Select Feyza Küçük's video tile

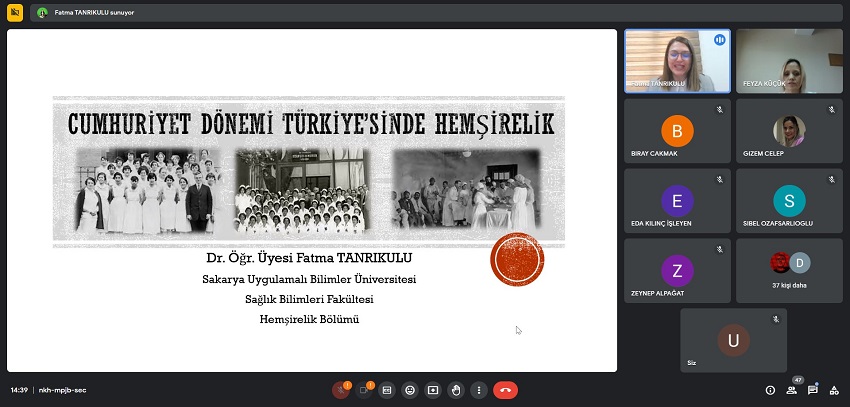point(789,61)
